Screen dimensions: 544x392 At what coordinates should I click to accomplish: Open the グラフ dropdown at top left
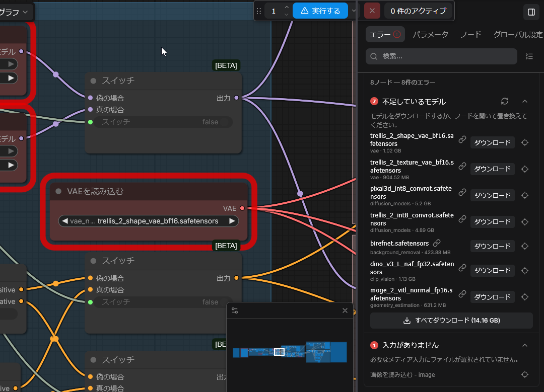click(x=14, y=12)
